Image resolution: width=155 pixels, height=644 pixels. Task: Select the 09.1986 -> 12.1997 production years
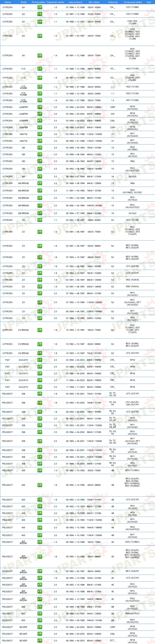(75, 22)
